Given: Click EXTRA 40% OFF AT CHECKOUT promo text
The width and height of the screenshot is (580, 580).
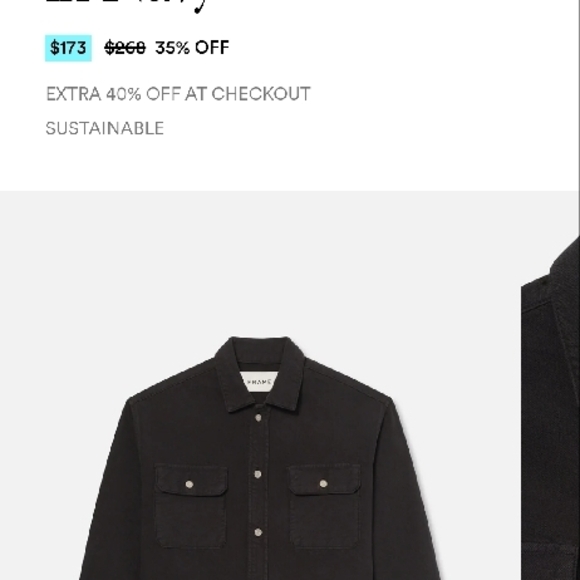Looking at the screenshot, I should click(178, 94).
